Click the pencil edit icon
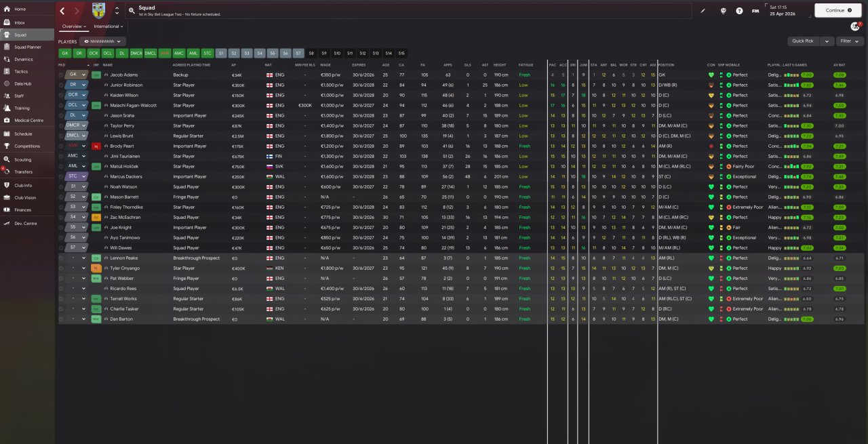 click(x=703, y=11)
